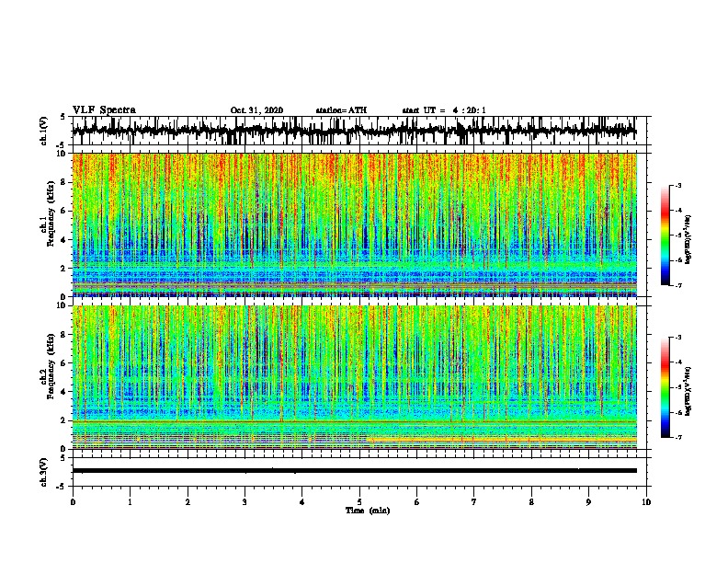This screenshot has height=563, width=728.
Task: Click the ch.1 colorbar unit label
Action: 688,239
